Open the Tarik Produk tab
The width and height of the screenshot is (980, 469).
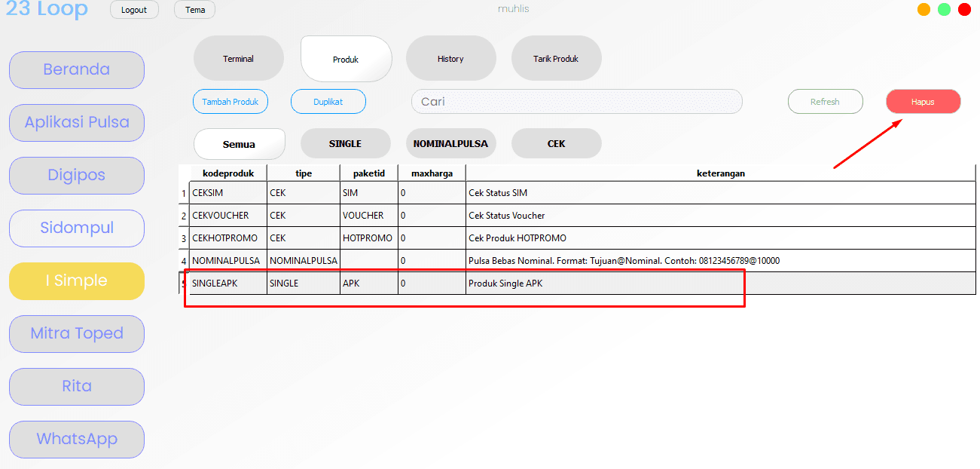556,59
